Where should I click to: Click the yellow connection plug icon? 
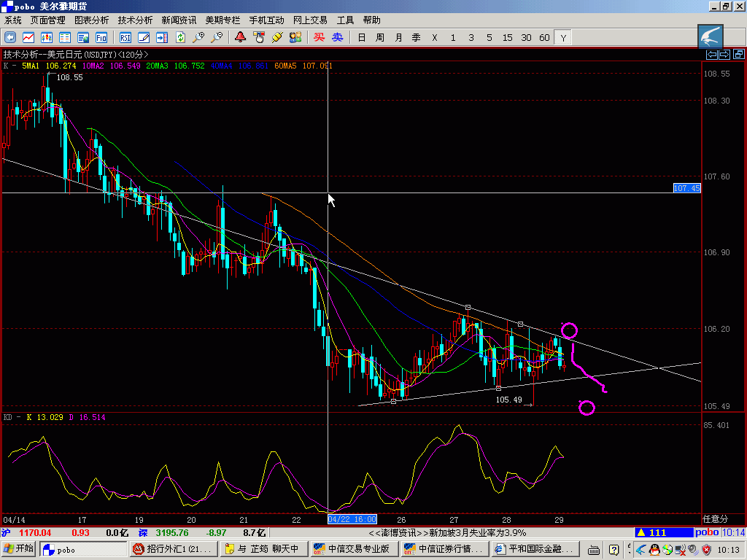pos(276,38)
